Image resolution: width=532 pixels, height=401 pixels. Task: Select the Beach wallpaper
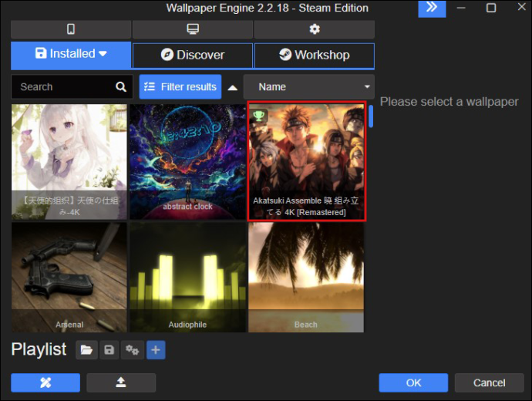tap(306, 278)
